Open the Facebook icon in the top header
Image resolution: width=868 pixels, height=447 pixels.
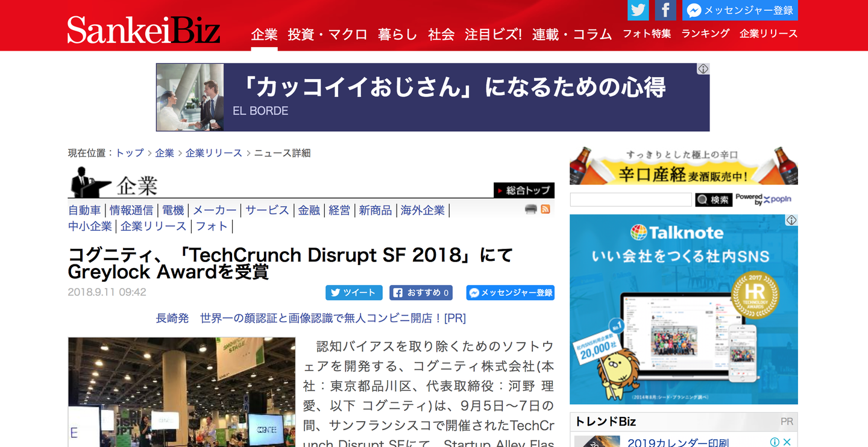pyautogui.click(x=665, y=10)
